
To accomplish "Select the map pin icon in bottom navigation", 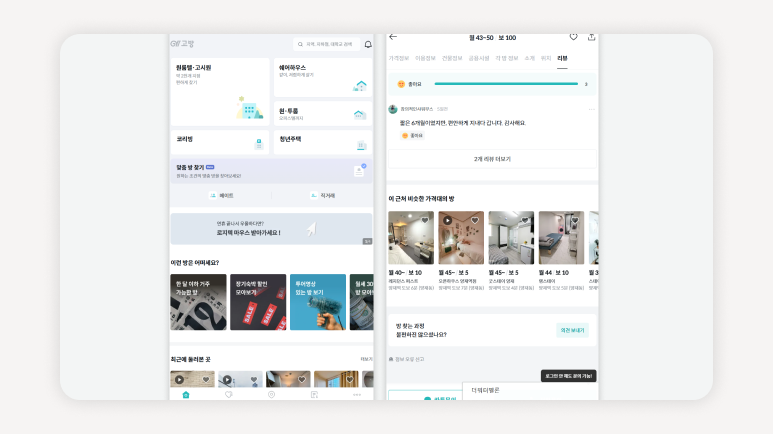I will coord(272,395).
